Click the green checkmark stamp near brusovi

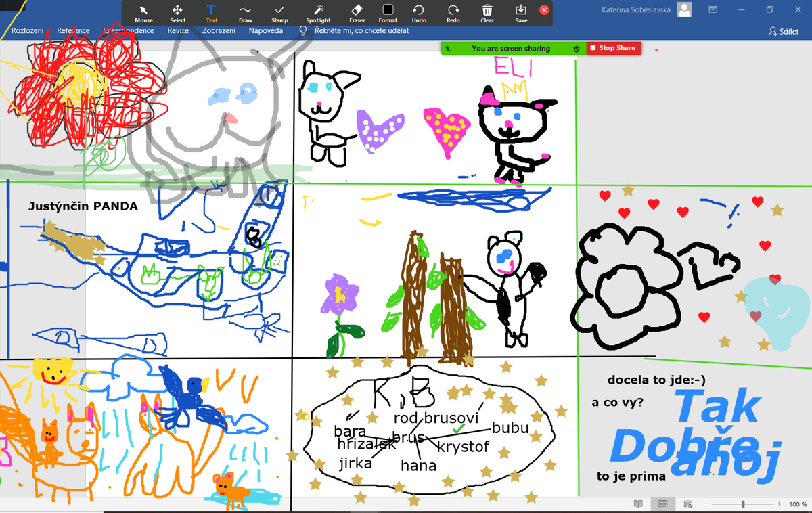[458, 429]
